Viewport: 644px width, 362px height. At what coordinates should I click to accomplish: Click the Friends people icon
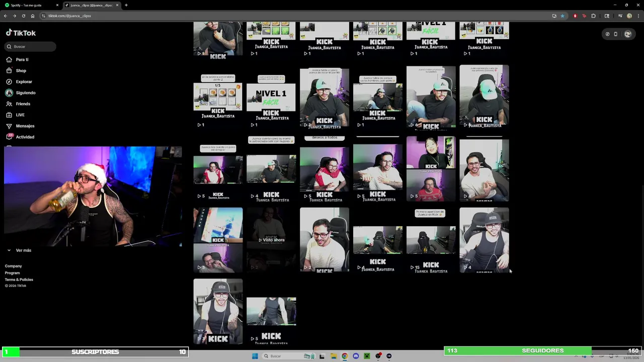9,104
